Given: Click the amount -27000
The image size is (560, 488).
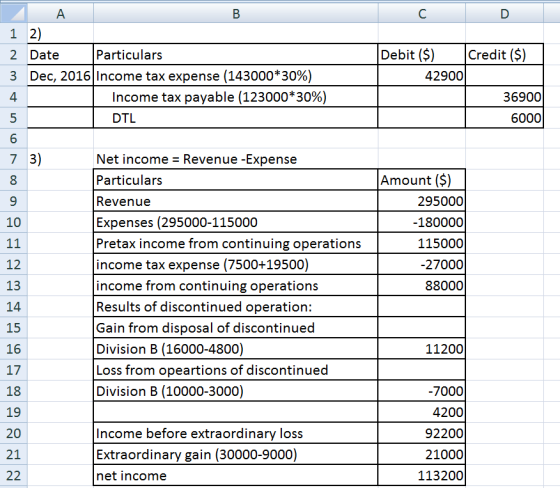Looking at the screenshot, I should point(422,264).
